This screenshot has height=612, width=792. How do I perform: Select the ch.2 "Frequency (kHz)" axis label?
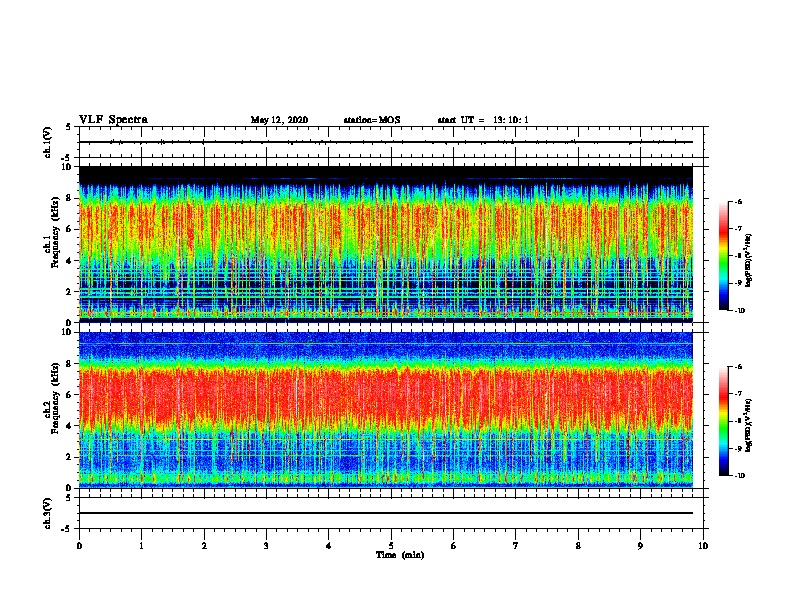55,398
